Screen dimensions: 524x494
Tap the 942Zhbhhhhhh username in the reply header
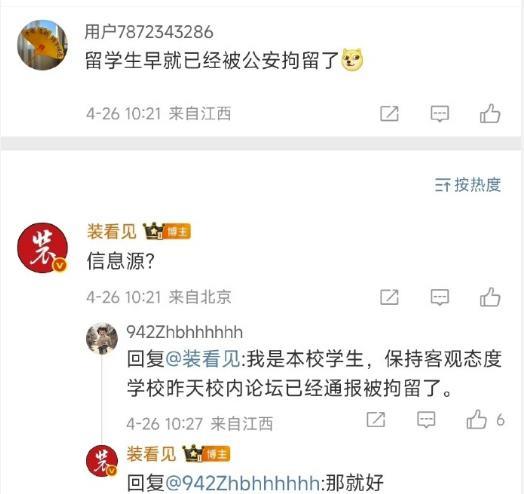[184, 332]
